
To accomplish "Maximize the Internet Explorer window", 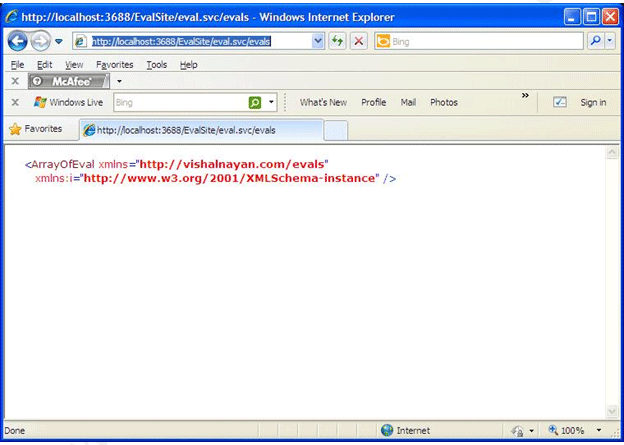I will (x=591, y=17).
